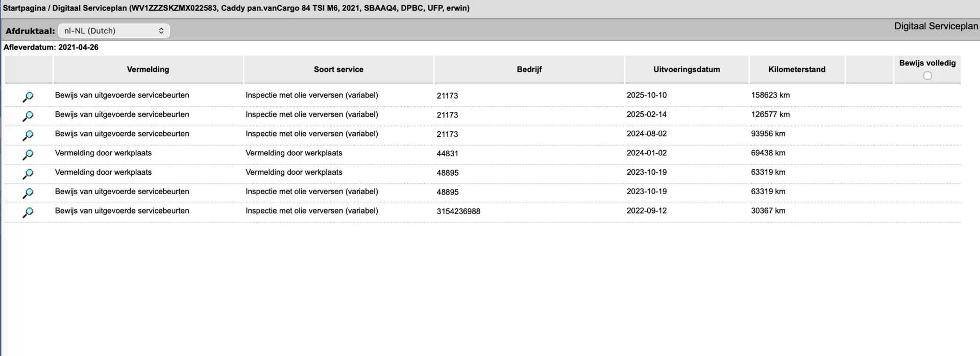Open magnifier for 2023-10-19 Inspectie entry
This screenshot has width=980, height=356.
coord(28,193)
